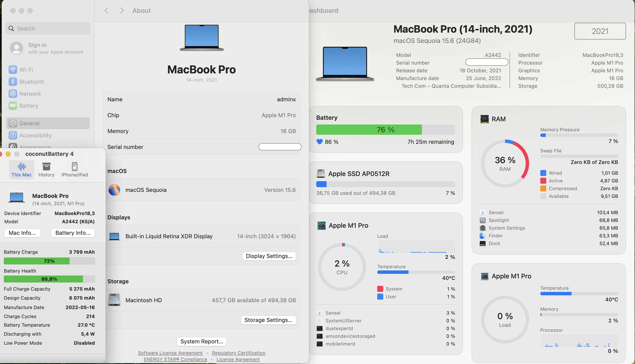Open This Mac tab in coconutBattery
This screenshot has width=635, height=364.
pyautogui.click(x=21, y=170)
